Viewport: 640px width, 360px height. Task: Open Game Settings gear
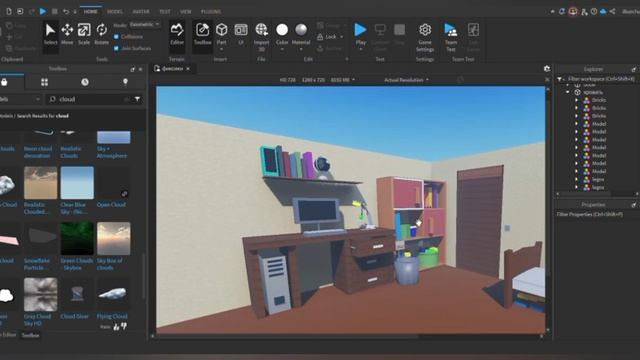point(425,30)
